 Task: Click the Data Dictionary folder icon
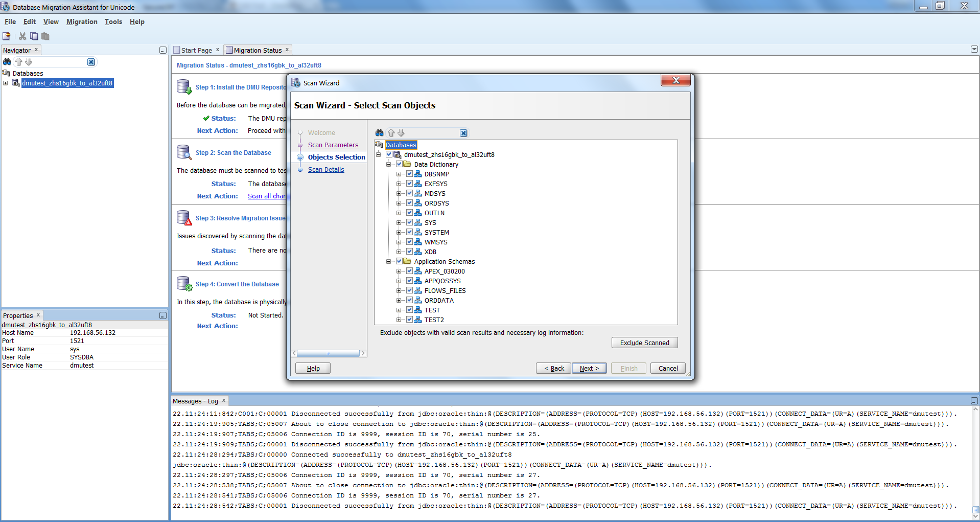(x=407, y=164)
